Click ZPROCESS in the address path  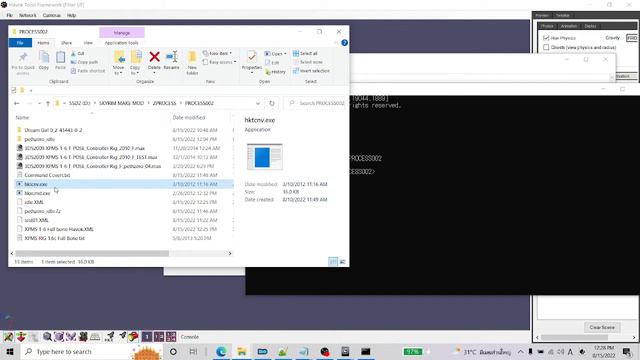164,103
